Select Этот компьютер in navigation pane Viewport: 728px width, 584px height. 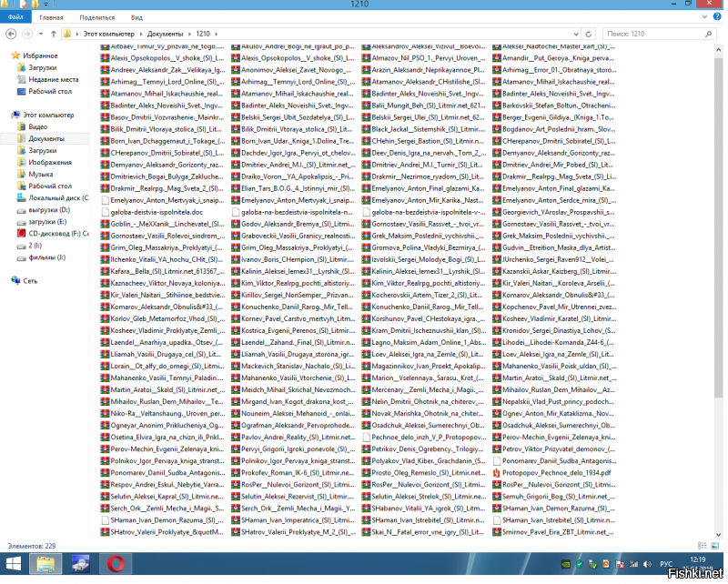(43, 115)
